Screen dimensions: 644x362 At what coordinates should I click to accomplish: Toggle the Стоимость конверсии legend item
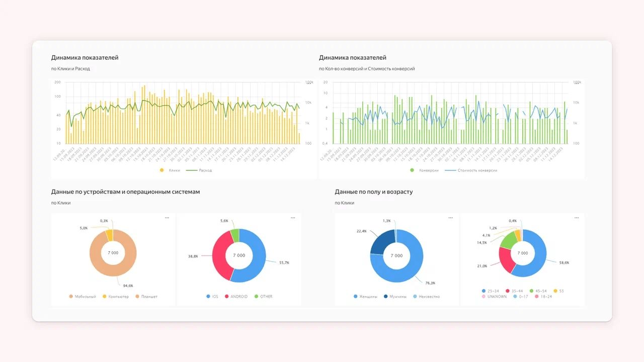(471, 170)
